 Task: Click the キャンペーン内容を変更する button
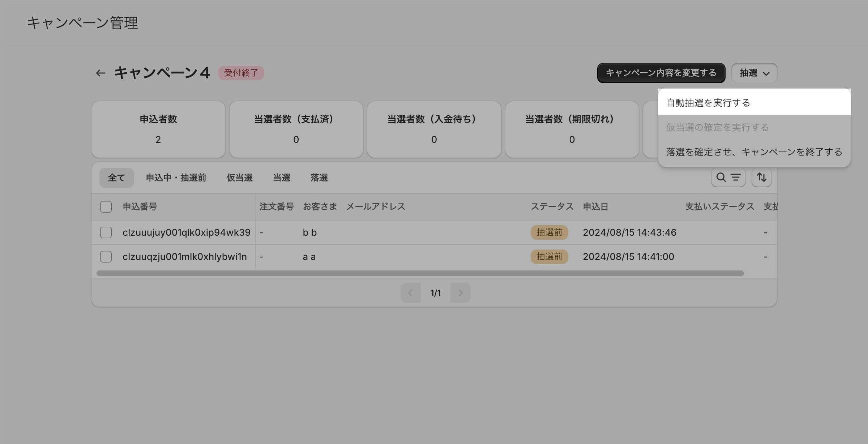[661, 73]
